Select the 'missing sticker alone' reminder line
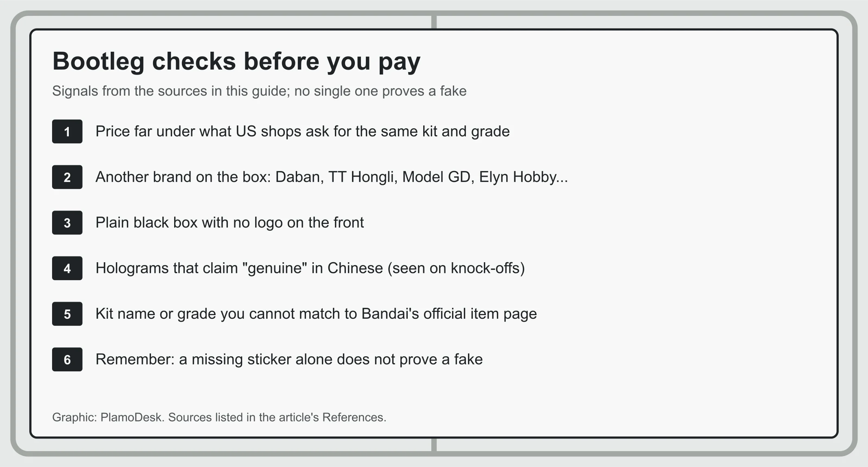The width and height of the screenshot is (868, 467). point(289,360)
